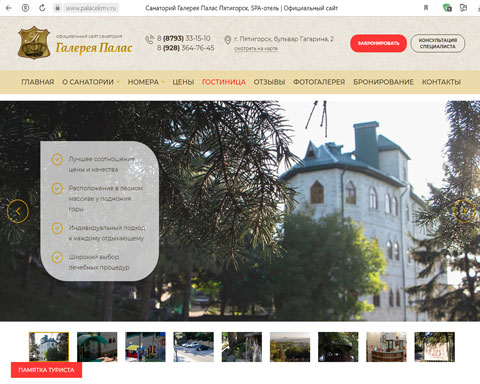Viewport: 480px width, 384px height.
Task: Click the padlock site security icon
Action: (x=58, y=8)
